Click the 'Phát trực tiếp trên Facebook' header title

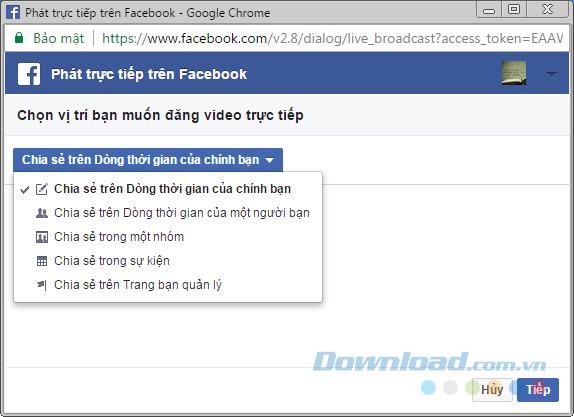[149, 74]
